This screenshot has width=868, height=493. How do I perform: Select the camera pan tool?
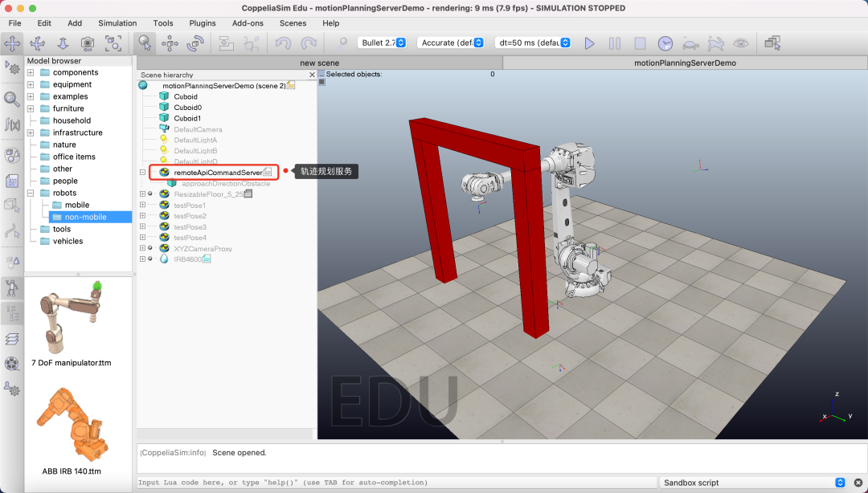pos(12,43)
